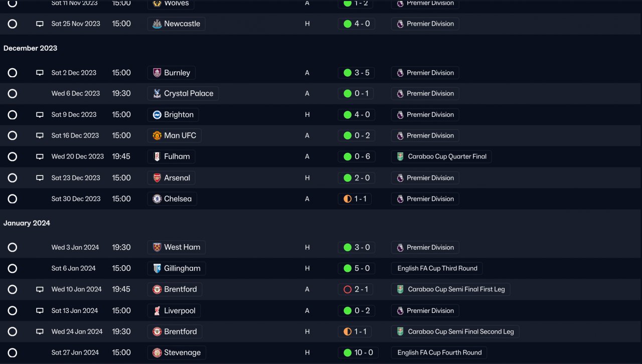
Task: Click the Burnley club crest
Action: tap(157, 73)
